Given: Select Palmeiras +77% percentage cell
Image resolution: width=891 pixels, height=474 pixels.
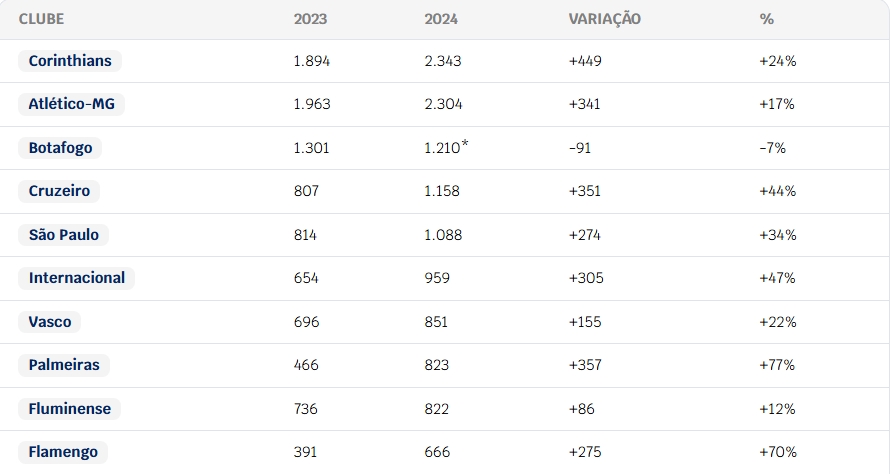Looking at the screenshot, I should tap(777, 365).
